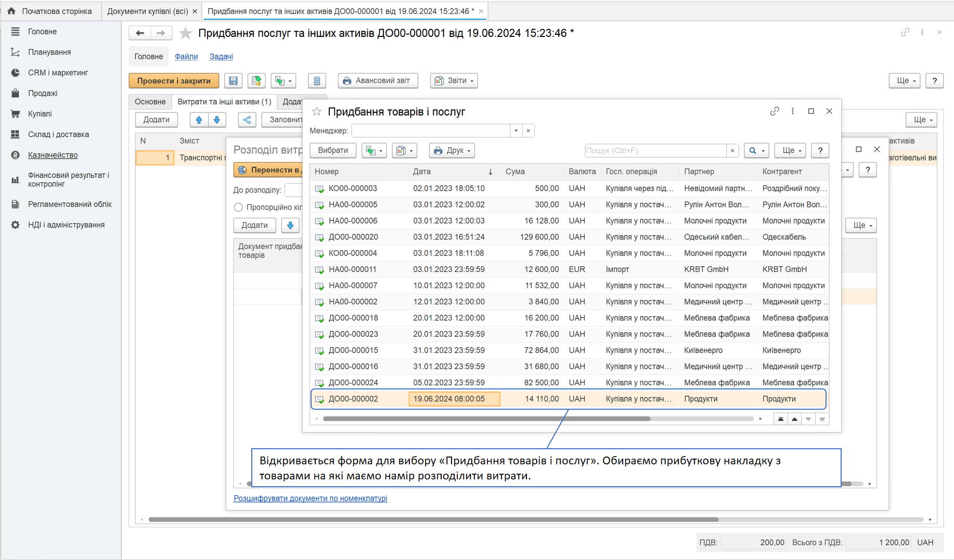Click in the Пошук (Ctrl+F) search field
This screenshot has width=954, height=560.
[655, 150]
